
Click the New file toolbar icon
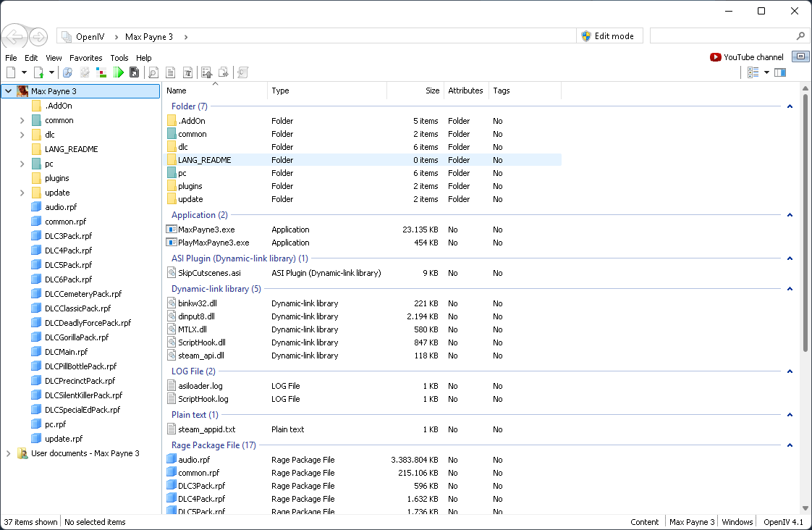(x=11, y=72)
